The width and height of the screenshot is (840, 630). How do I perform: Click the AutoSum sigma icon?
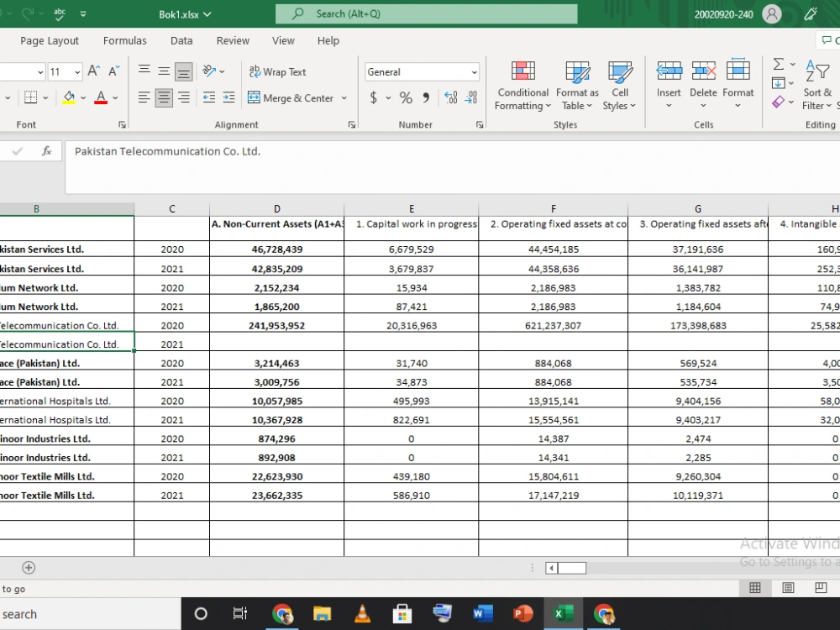[779, 64]
